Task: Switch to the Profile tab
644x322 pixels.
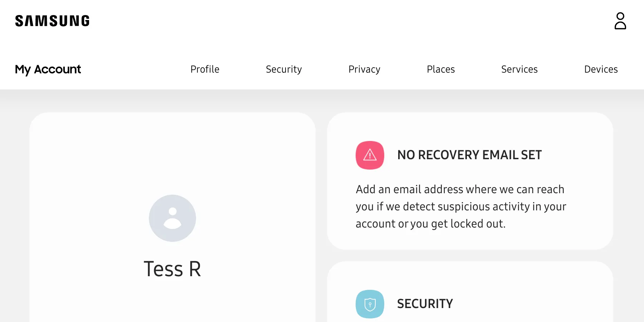Action: [205, 69]
